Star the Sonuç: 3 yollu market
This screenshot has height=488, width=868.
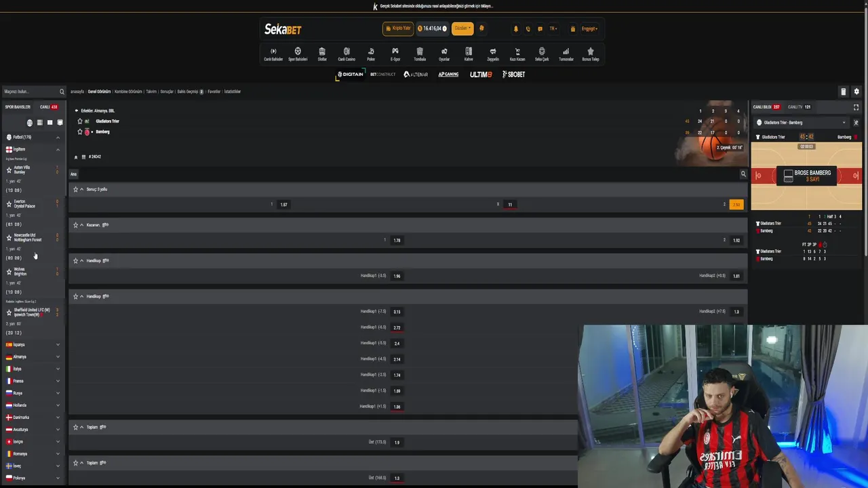tap(75, 189)
